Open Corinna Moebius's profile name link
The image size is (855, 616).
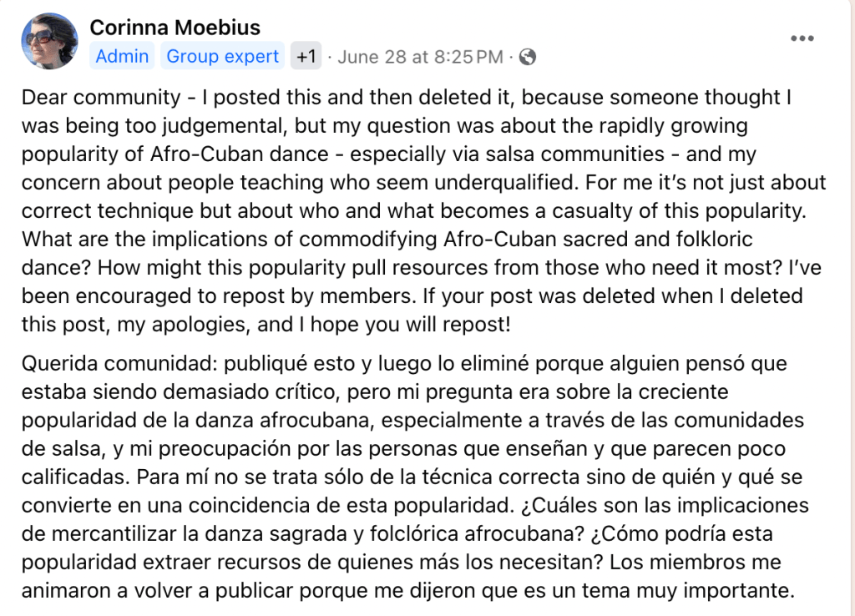175,28
